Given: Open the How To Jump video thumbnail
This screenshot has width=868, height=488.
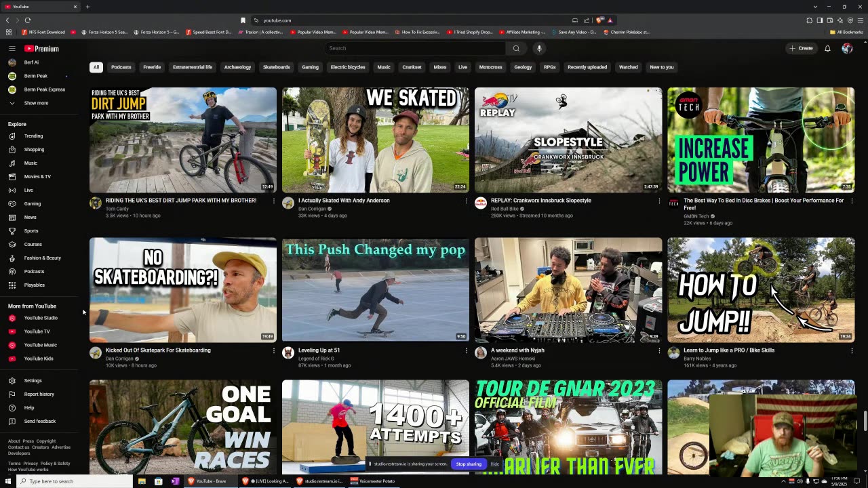Looking at the screenshot, I should 761,289.
